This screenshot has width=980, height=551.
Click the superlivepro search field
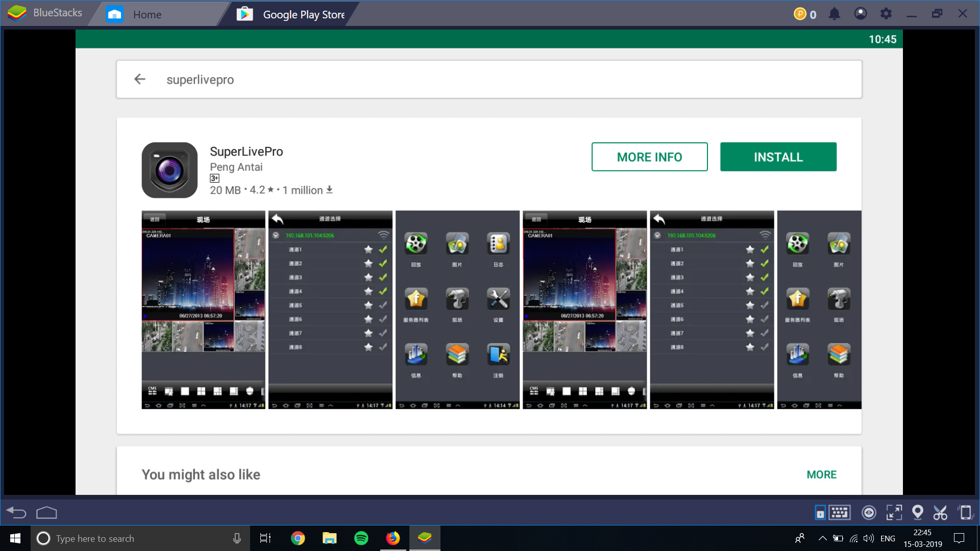[x=200, y=80]
